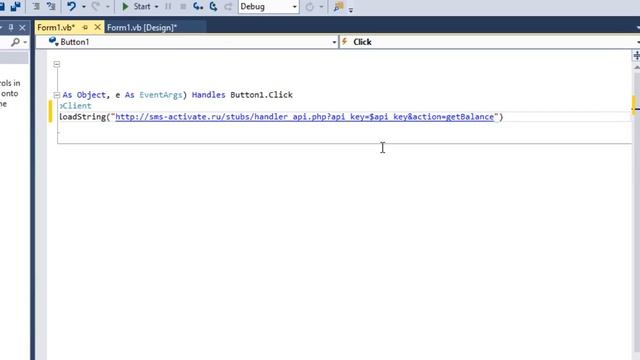Click the EventArgs type in code
This screenshot has height=360, width=640.
tap(161, 95)
